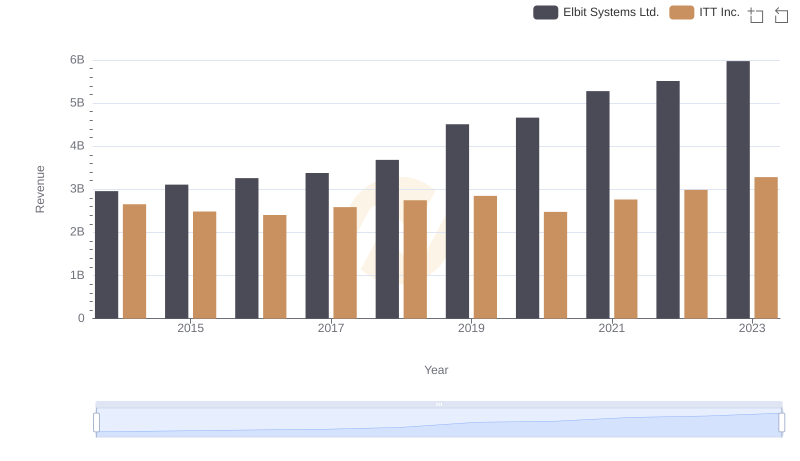Click the 2019 x-axis label

tap(471, 328)
